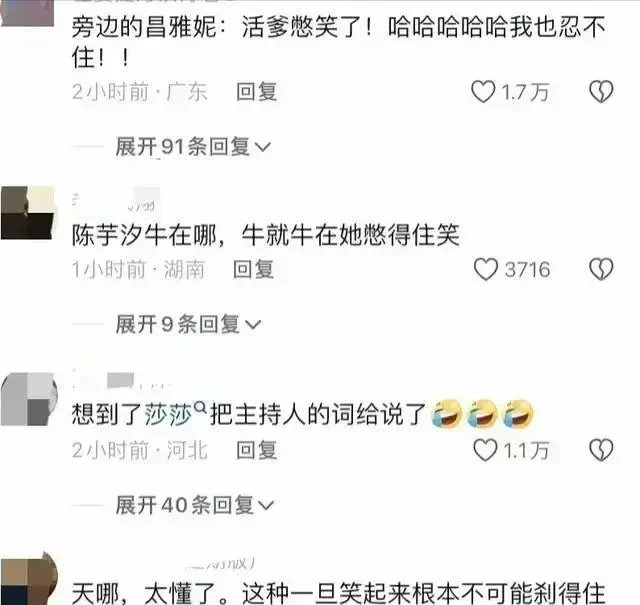Like the 陈芋汐 comment with 3716 likes
Image resolution: width=640 pixels, height=605 pixels.
tap(486, 269)
